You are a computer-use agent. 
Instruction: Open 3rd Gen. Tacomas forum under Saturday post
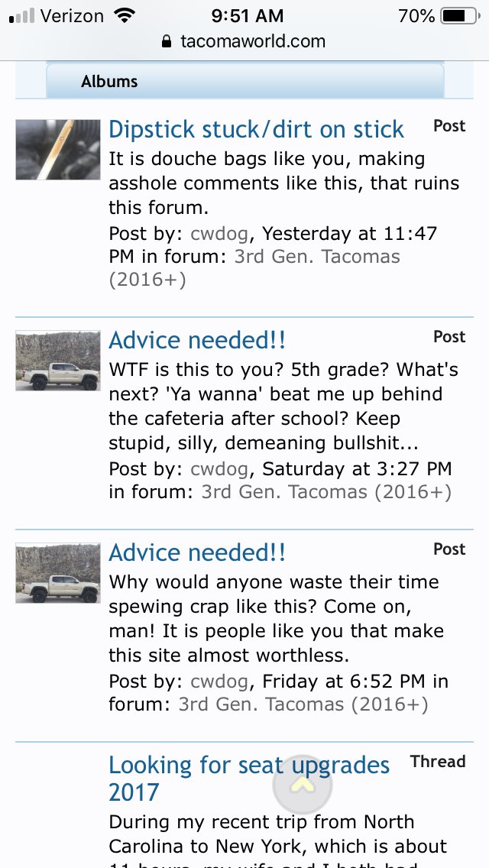[326, 492]
